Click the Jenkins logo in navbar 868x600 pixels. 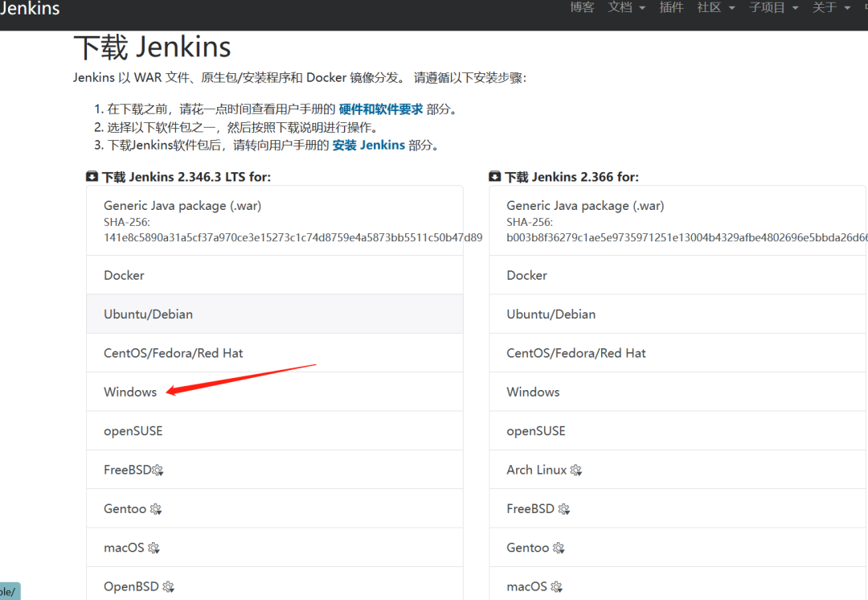click(x=30, y=8)
